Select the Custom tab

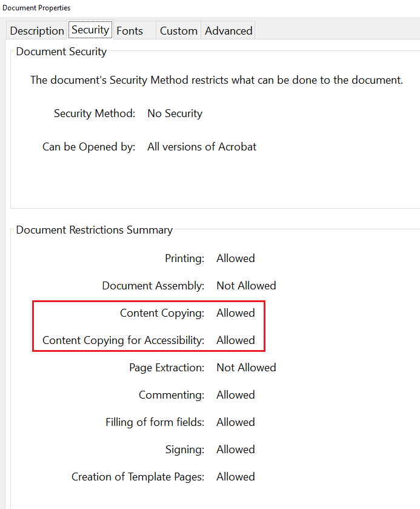coord(178,30)
